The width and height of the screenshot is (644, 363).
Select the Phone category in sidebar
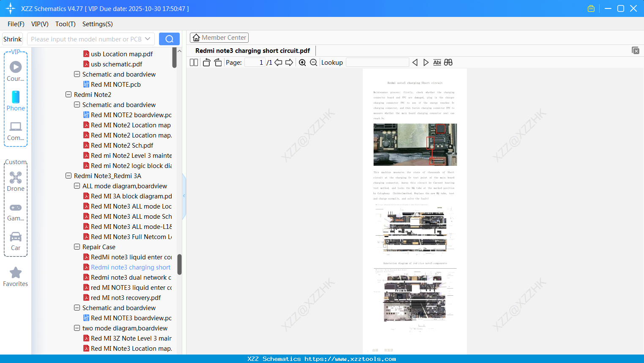point(16,101)
